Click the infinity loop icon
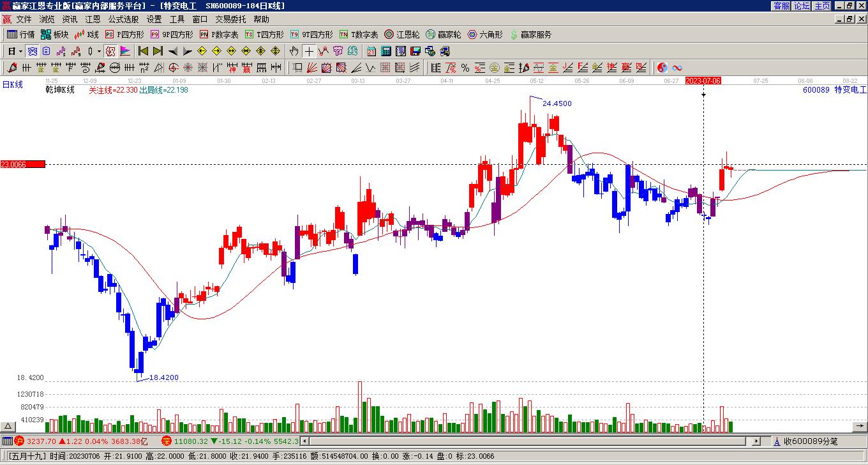The width and height of the screenshot is (868, 465). [x=677, y=68]
